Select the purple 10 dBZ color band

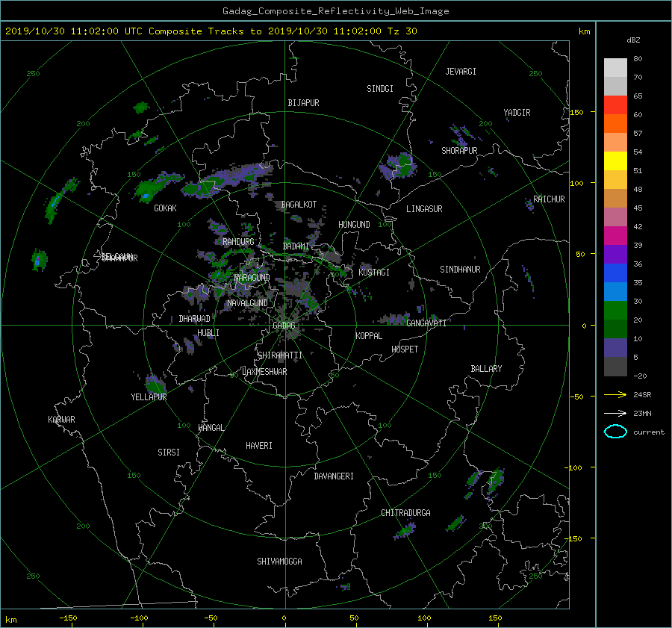click(x=615, y=347)
